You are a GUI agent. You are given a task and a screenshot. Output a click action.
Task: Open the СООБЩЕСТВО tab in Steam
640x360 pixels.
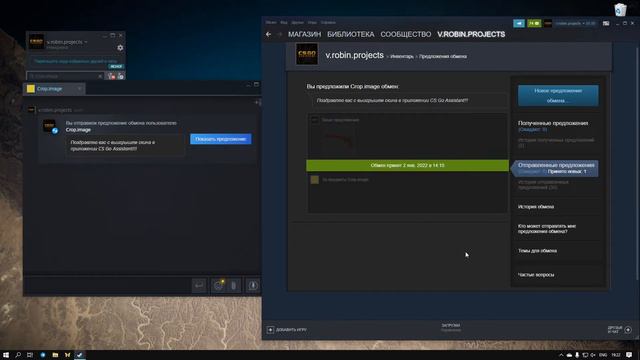[x=406, y=35]
